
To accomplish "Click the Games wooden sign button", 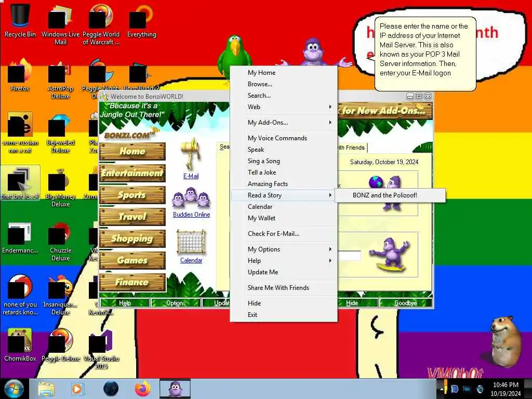I will (x=132, y=260).
